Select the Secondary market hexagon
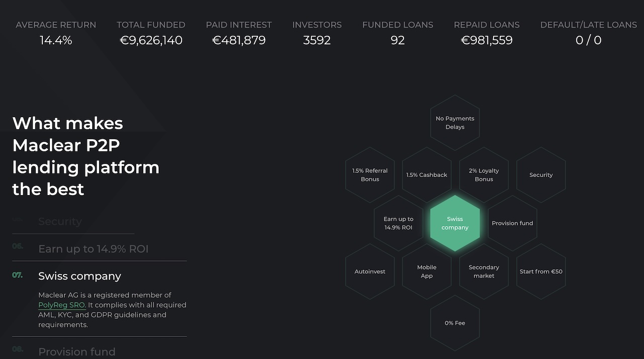The height and width of the screenshot is (359, 644). coord(484,272)
